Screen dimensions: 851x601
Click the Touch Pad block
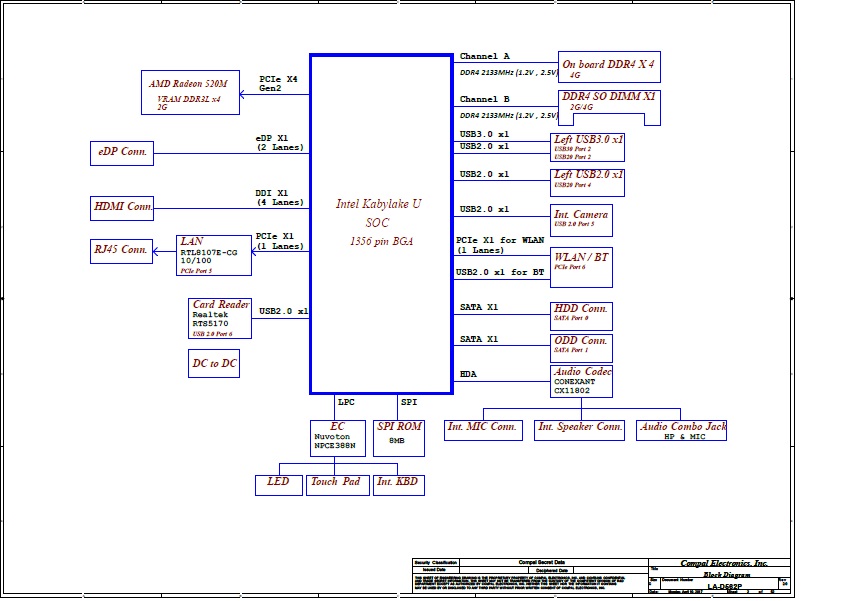click(x=338, y=485)
